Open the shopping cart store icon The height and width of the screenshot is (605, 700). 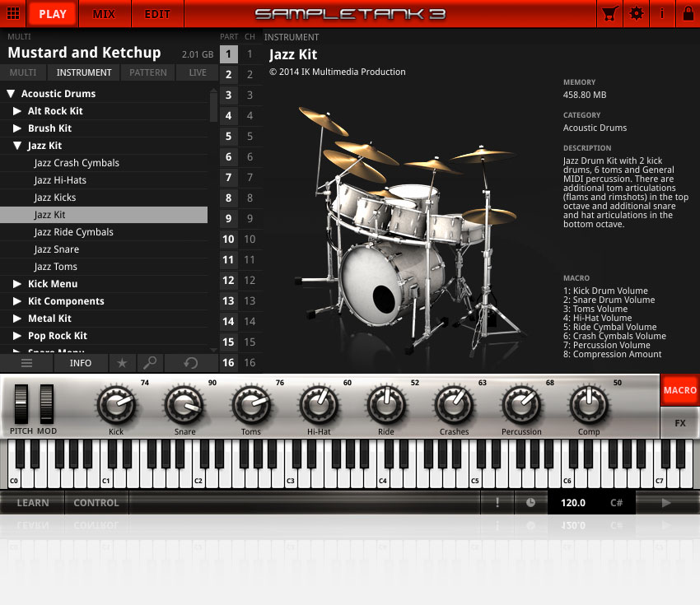(609, 14)
